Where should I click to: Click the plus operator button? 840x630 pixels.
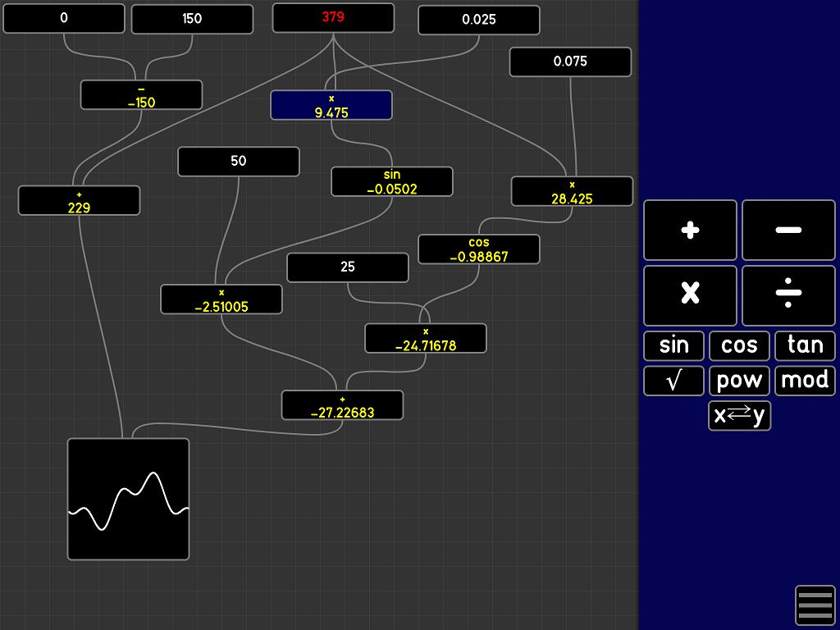coord(690,230)
